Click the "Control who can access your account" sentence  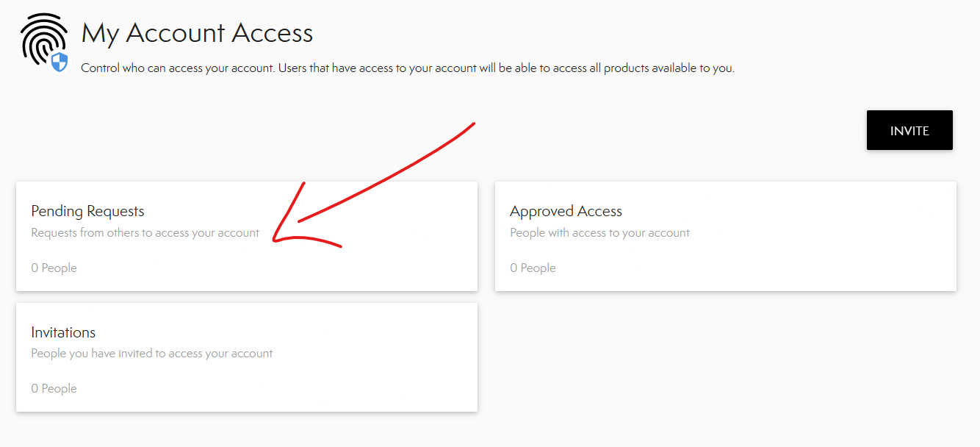pos(203,68)
